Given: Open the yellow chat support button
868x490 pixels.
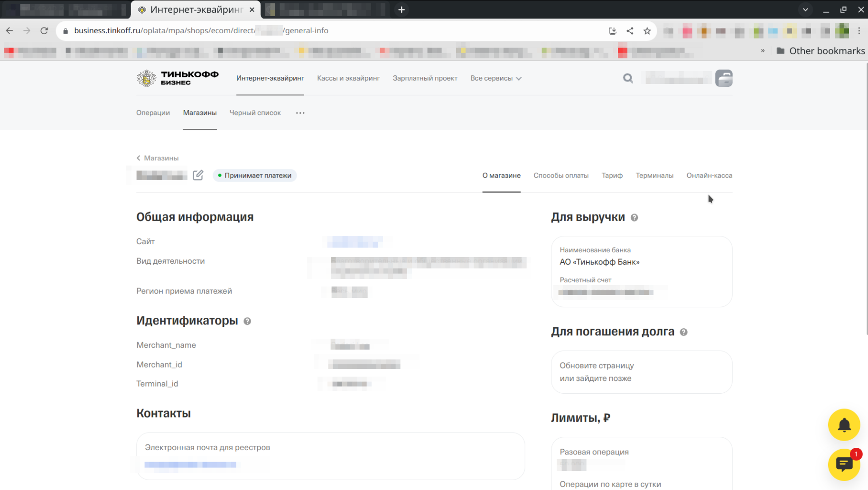Looking at the screenshot, I should [x=844, y=464].
